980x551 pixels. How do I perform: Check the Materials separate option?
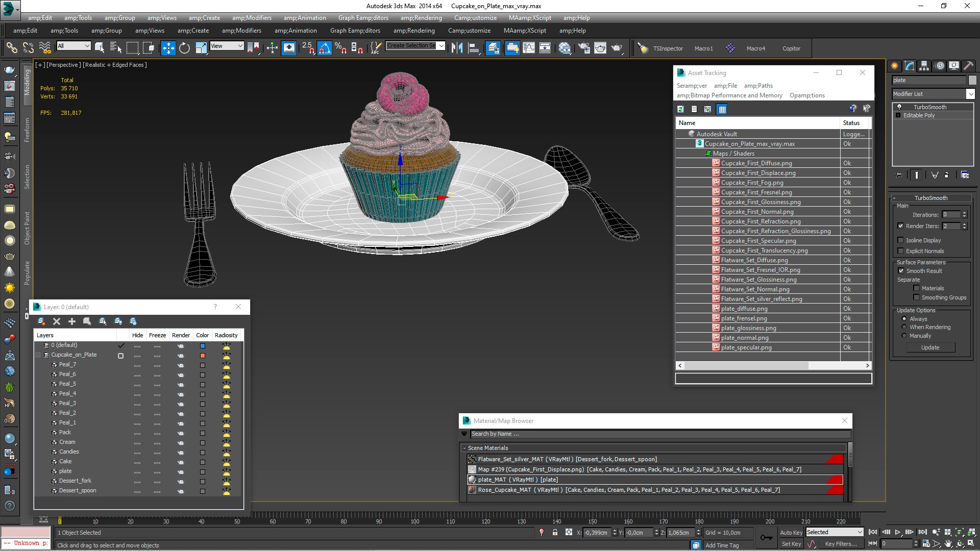click(x=917, y=288)
